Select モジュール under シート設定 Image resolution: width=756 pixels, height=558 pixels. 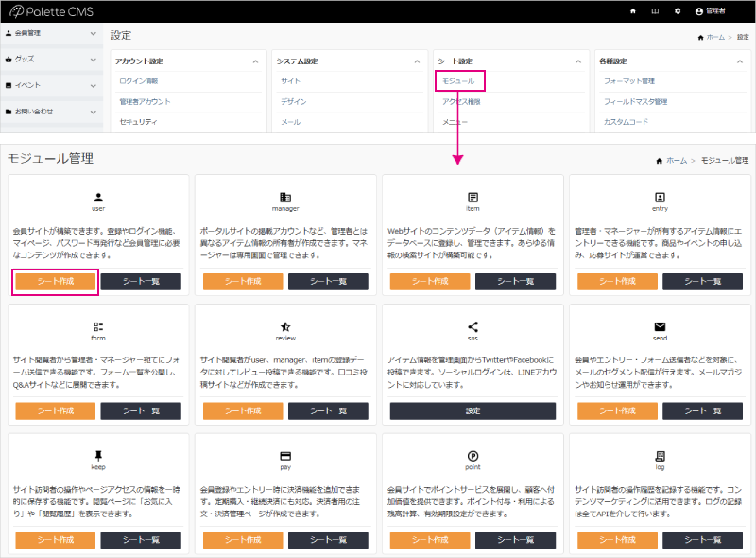459,81
